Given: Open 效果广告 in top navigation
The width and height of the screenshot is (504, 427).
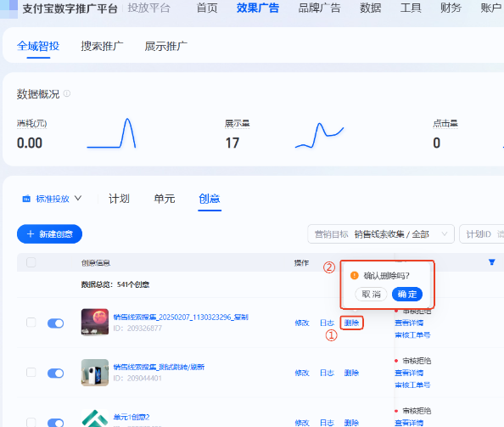Looking at the screenshot, I should point(258,8).
